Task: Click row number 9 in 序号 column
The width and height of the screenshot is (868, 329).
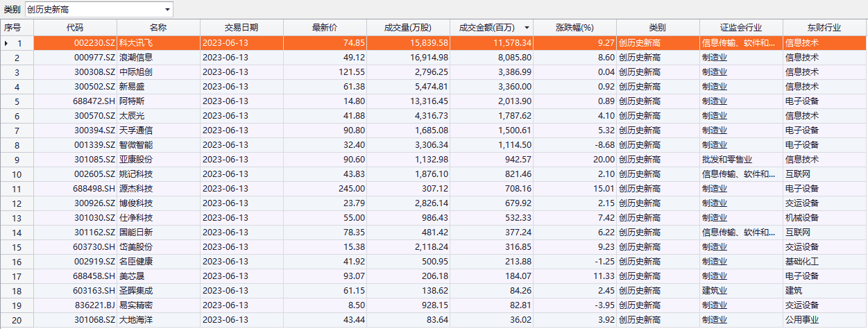Action: pyautogui.click(x=17, y=160)
